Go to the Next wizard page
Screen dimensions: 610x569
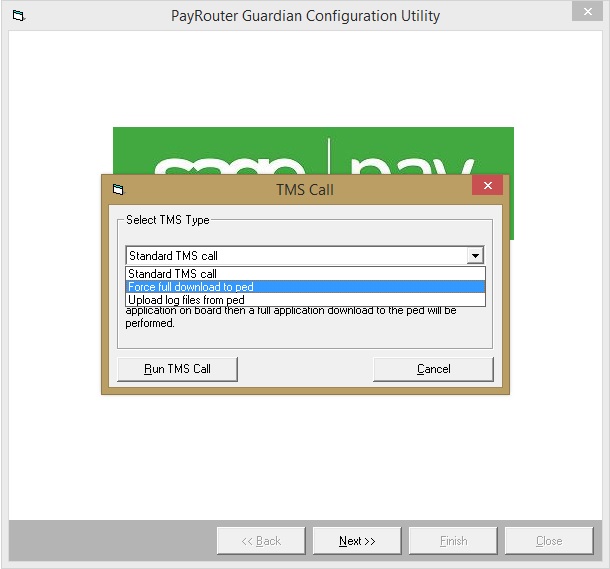tap(357, 541)
